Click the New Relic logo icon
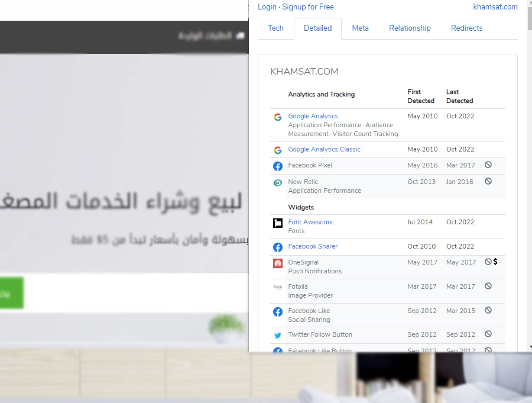Viewport: 532px width, 403px height. point(278,183)
